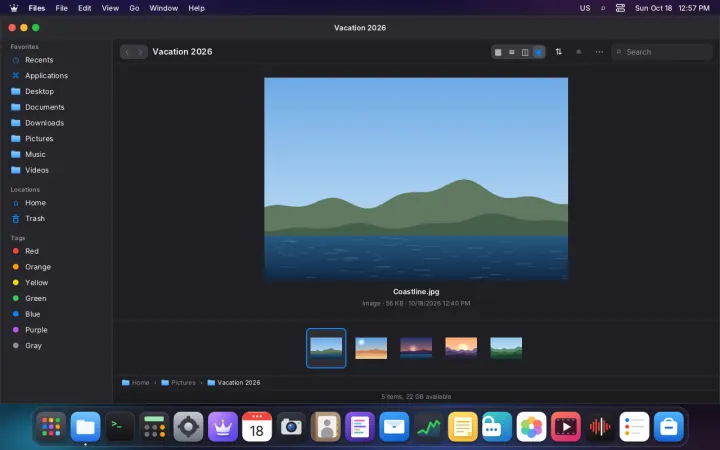Image resolution: width=720 pixels, height=450 pixels.
Task: Filter by the Green tag
Action: tap(56, 298)
